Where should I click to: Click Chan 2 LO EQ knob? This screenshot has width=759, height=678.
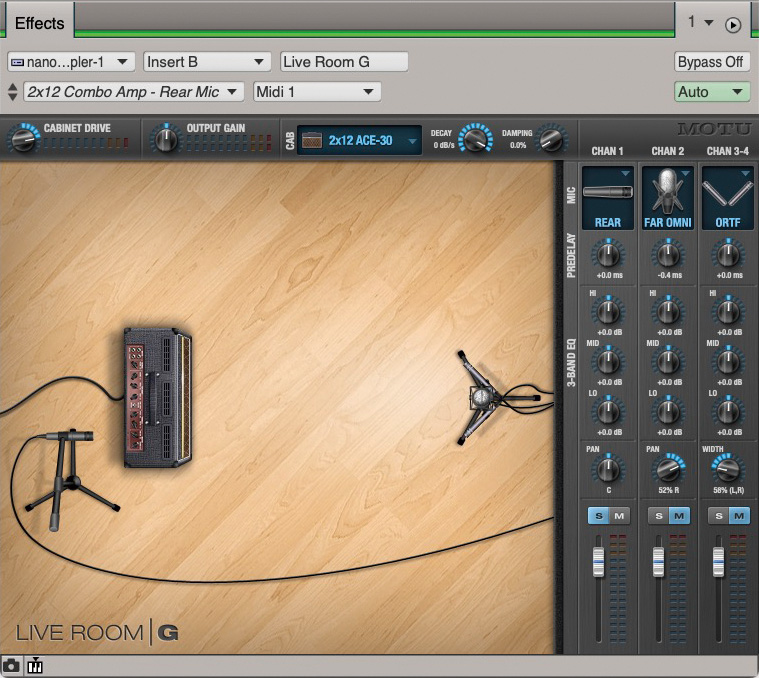pos(668,411)
